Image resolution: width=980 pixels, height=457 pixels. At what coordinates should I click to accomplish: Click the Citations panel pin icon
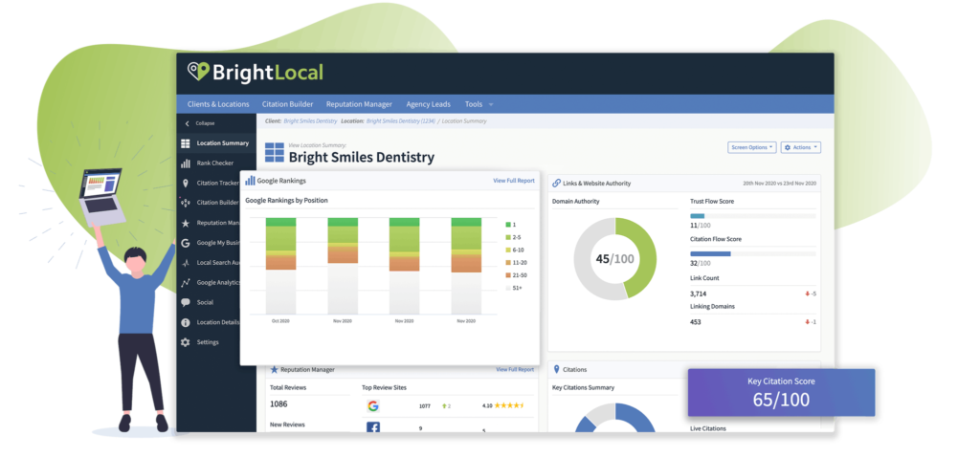[x=556, y=370]
